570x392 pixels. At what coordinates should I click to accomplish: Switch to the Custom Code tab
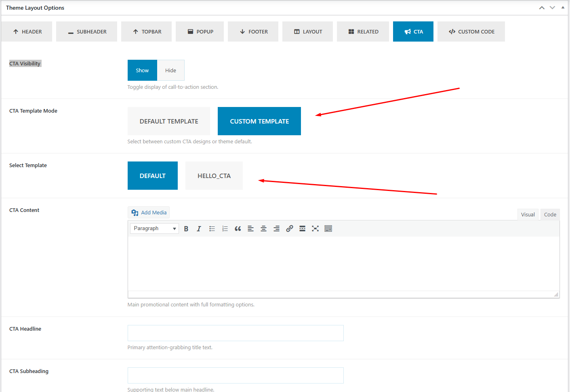pos(471,31)
